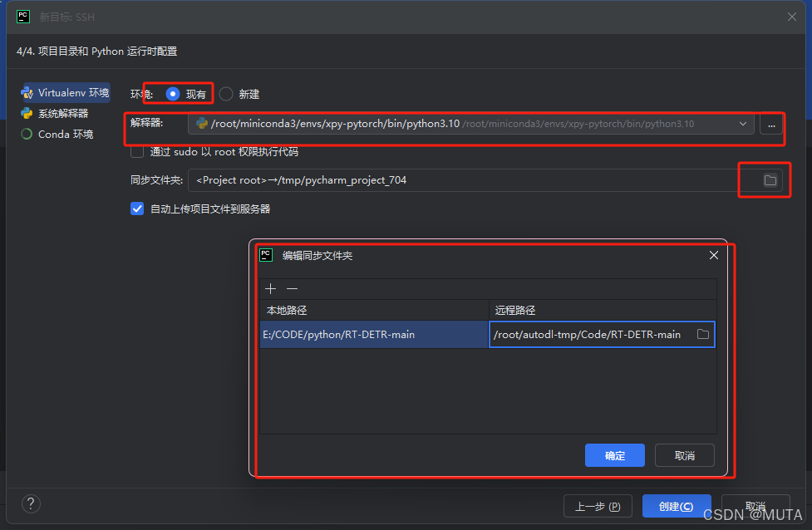
Task: Select Conda 环境 in the sidebar
Action: pyautogui.click(x=57, y=134)
